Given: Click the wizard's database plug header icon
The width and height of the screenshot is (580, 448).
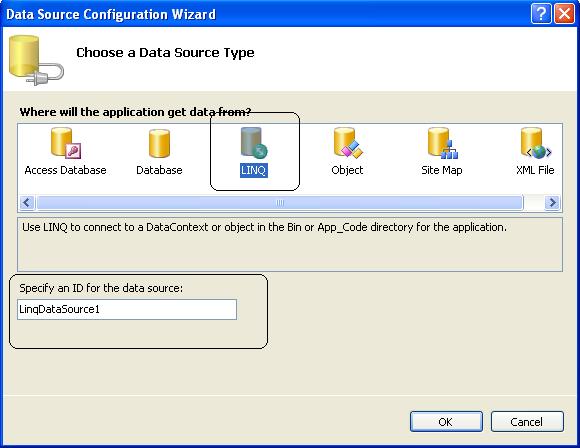Looking at the screenshot, I should [x=36, y=60].
